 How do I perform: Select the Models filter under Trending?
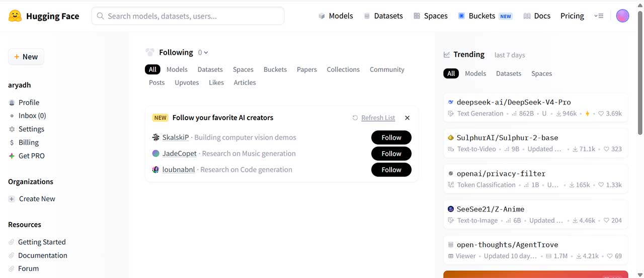tap(475, 73)
